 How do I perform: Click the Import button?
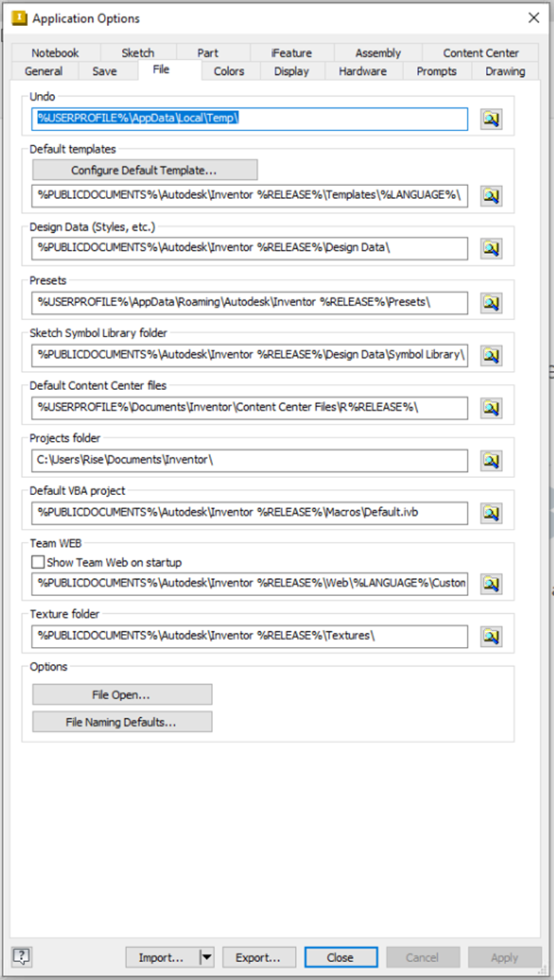coord(162,957)
